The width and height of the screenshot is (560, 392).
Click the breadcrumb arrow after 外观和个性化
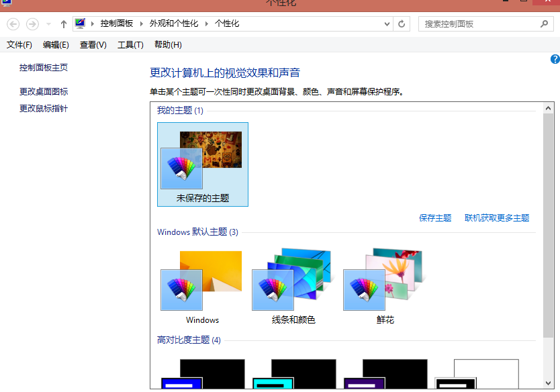click(x=207, y=23)
